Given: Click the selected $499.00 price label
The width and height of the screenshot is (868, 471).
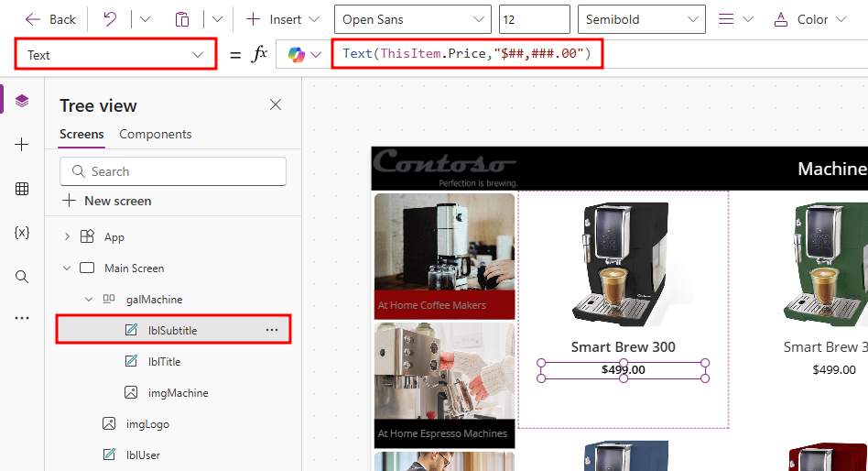Looking at the screenshot, I should click(624, 370).
